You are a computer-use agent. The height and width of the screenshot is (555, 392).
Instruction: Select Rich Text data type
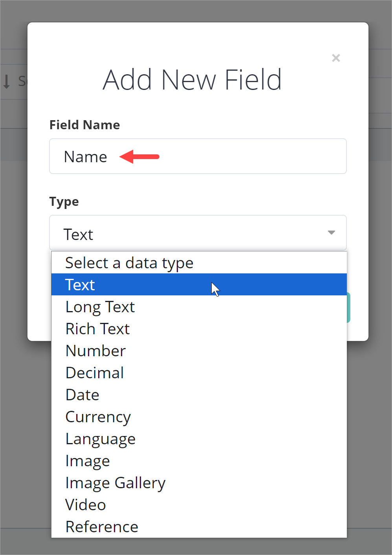pos(98,329)
